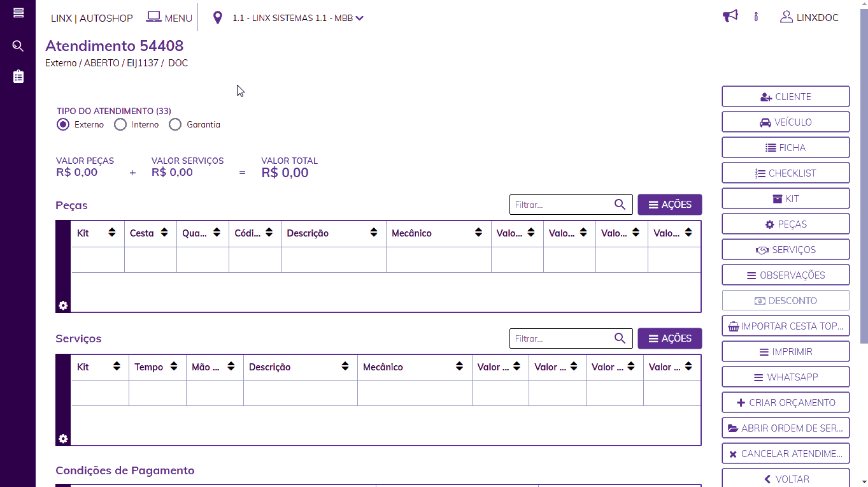Open the CHECKLIST button

(785, 173)
